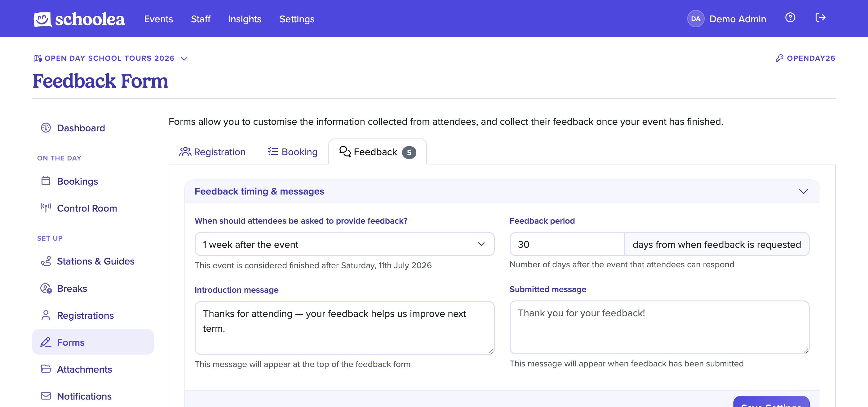Open the Settings menu
The width and height of the screenshot is (868, 407).
tap(297, 19)
